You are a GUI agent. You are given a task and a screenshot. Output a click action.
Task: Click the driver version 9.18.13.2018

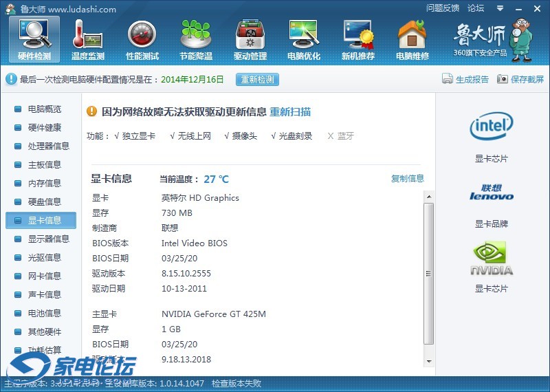coord(186,360)
